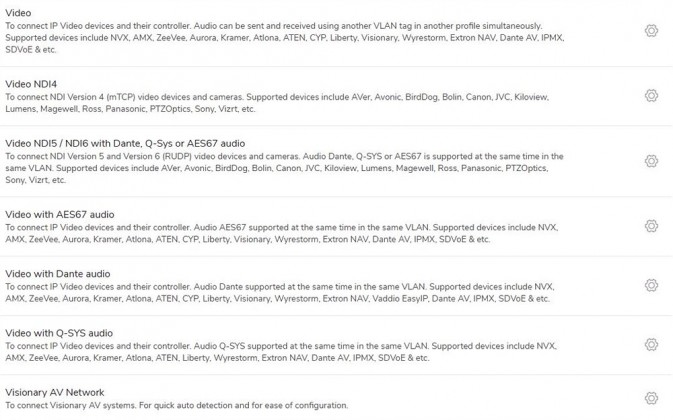
Task: Open the gear for Video with Q-SYS audio
Action: [x=651, y=344]
